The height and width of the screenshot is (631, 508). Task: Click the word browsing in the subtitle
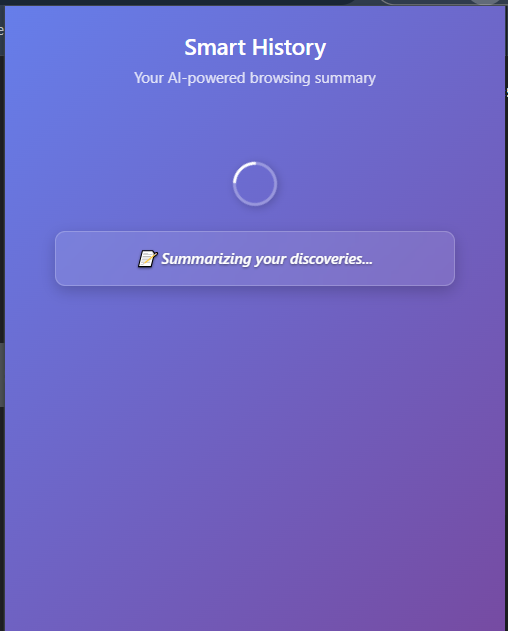(x=280, y=78)
